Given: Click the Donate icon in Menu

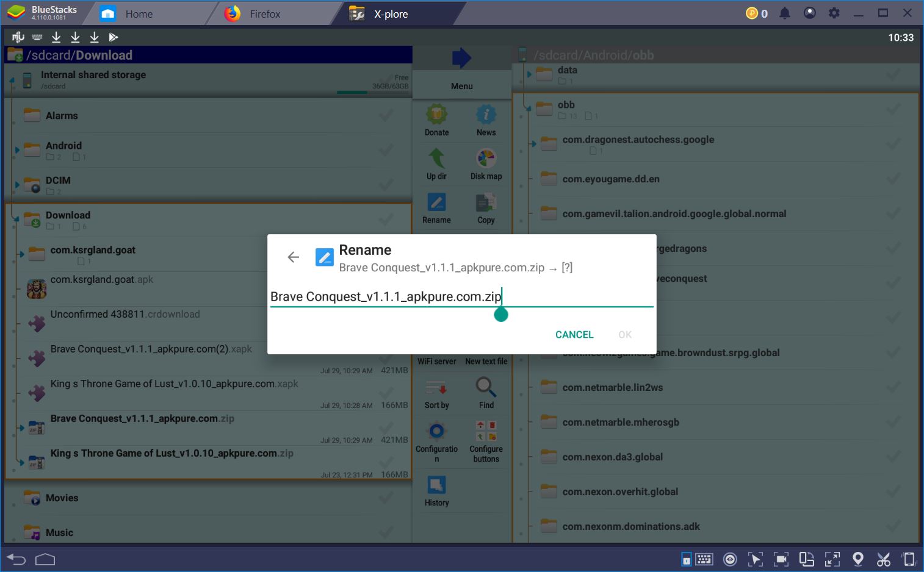Looking at the screenshot, I should coord(436,115).
